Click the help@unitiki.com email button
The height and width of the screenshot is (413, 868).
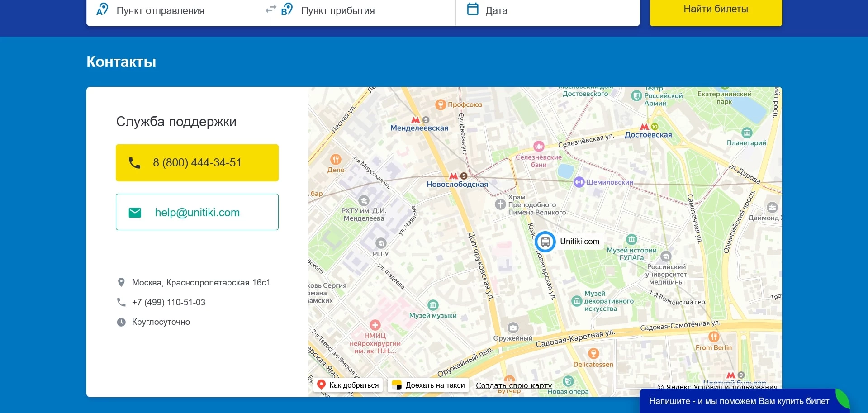pyautogui.click(x=197, y=212)
